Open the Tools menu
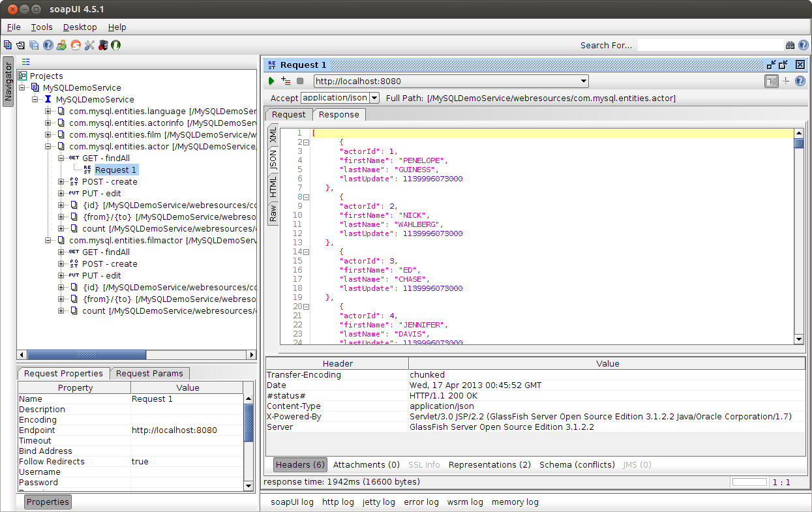This screenshot has height=512, width=812. tap(42, 27)
